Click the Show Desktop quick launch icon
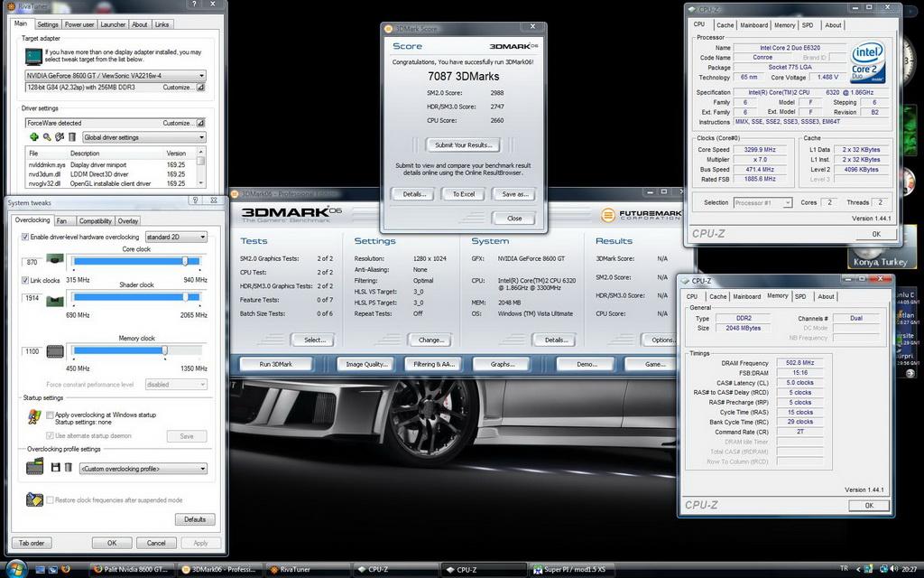924x578 pixels. (40, 570)
